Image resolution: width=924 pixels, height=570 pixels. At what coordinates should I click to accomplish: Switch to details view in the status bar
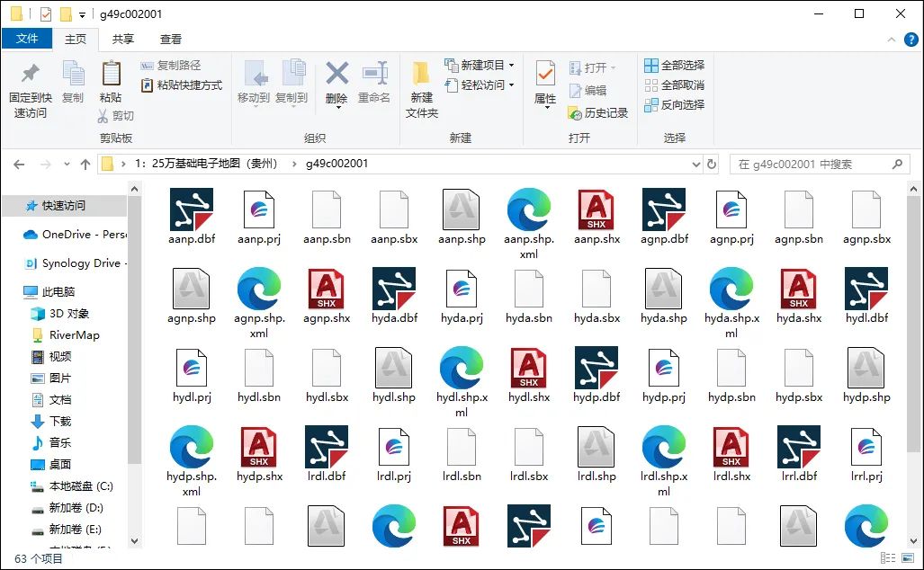[887, 557]
